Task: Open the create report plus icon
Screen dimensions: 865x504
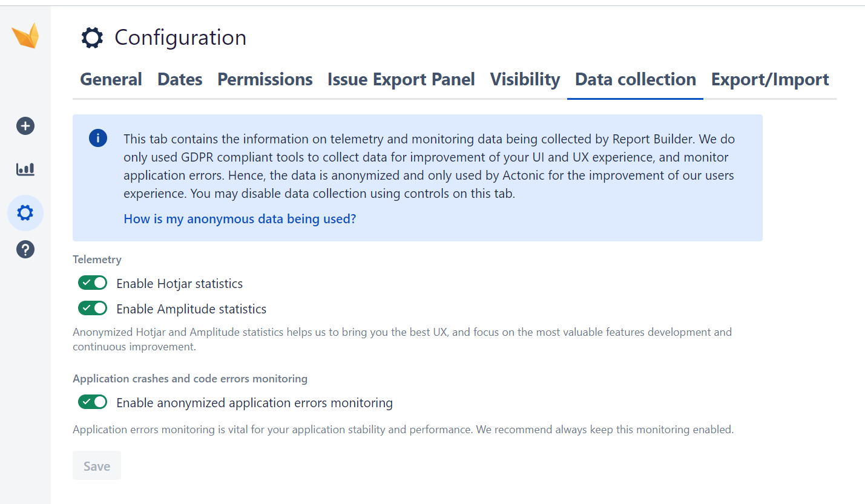Action: [x=25, y=126]
